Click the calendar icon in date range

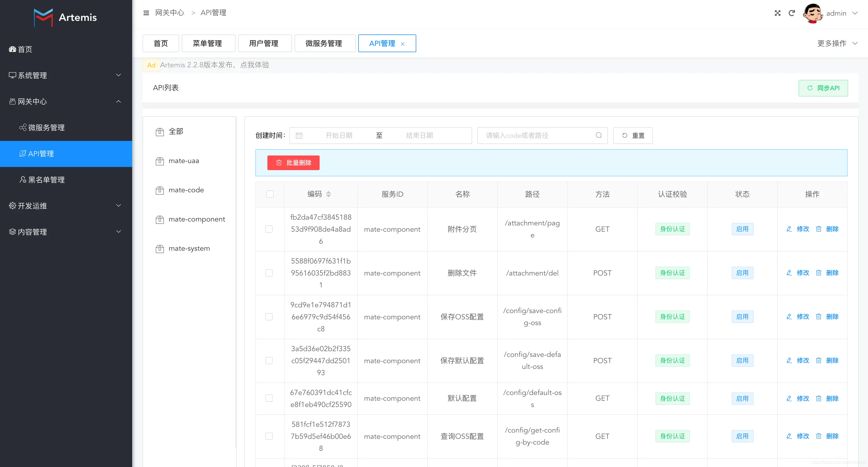299,136
